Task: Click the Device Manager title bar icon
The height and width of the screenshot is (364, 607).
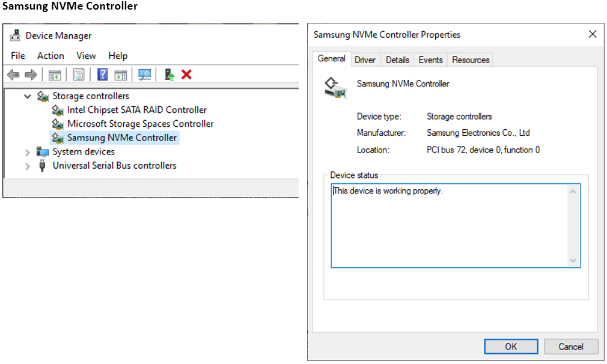Action: (15, 35)
